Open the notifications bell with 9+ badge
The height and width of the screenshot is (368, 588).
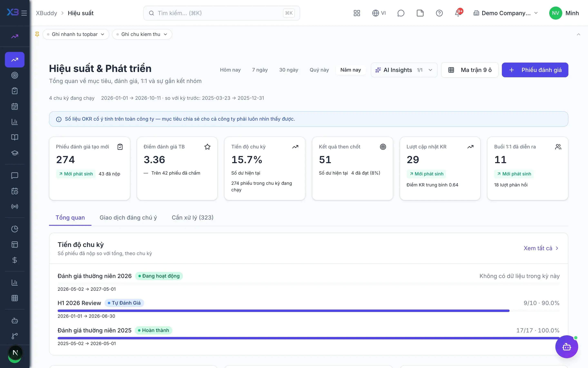click(458, 13)
